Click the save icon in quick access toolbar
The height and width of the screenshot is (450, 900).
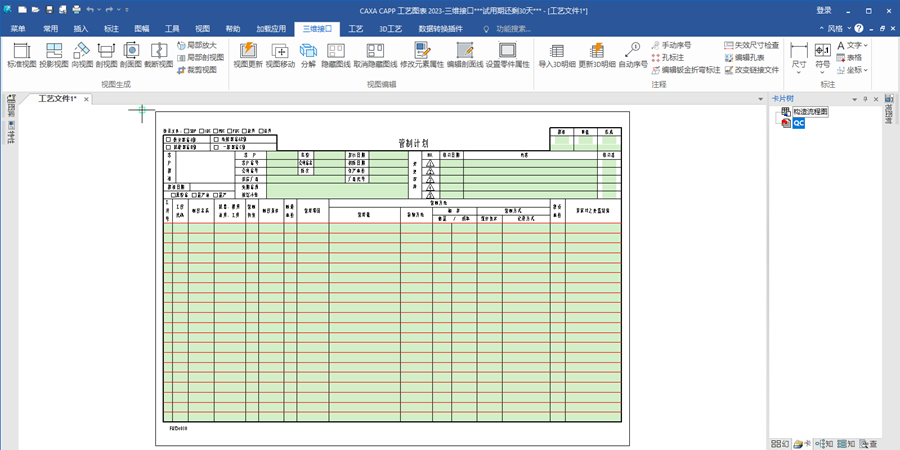(x=49, y=10)
